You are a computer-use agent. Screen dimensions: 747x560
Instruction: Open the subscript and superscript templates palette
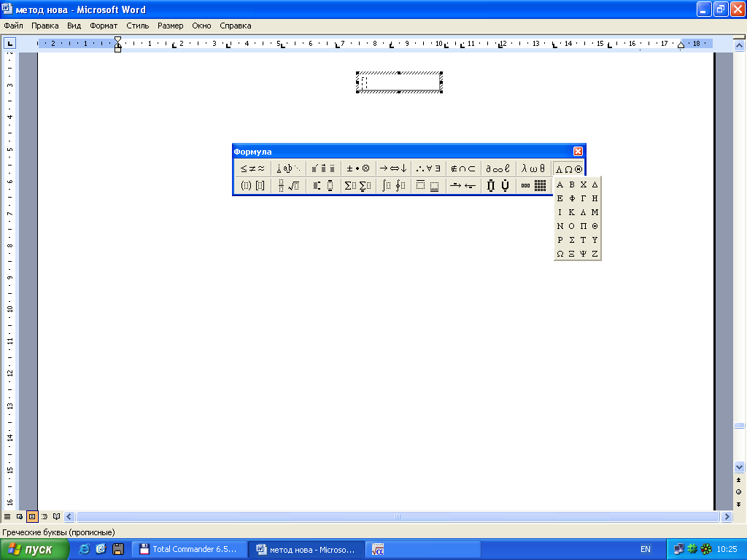[x=323, y=185]
